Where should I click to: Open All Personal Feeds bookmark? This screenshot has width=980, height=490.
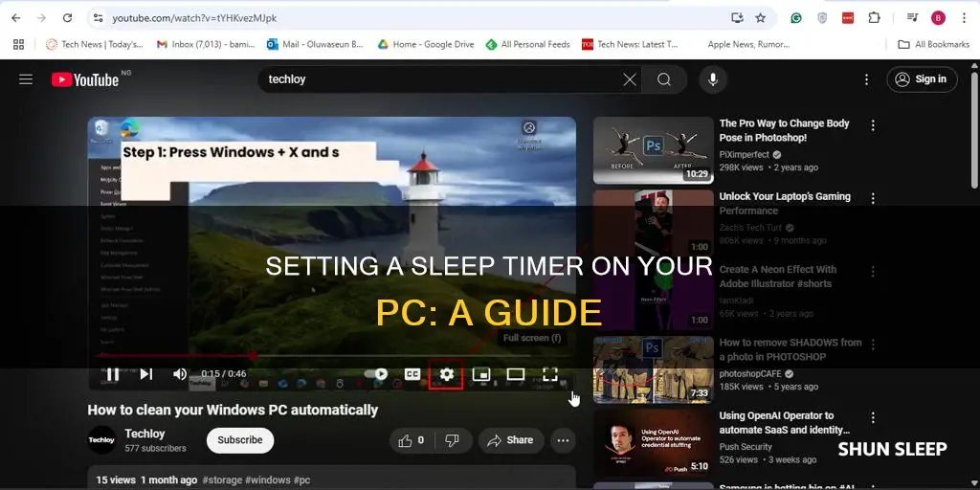click(x=528, y=44)
